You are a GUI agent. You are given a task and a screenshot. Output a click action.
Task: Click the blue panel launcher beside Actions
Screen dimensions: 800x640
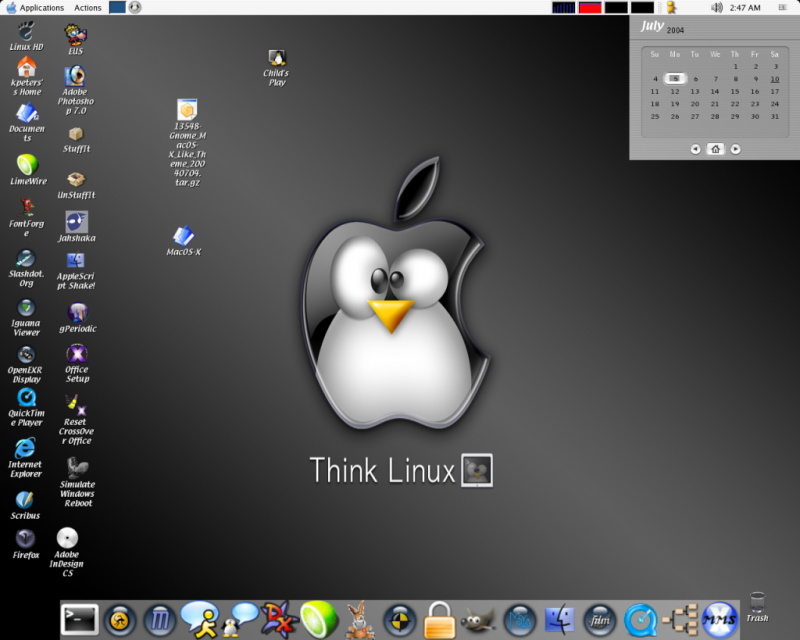click(x=117, y=7)
